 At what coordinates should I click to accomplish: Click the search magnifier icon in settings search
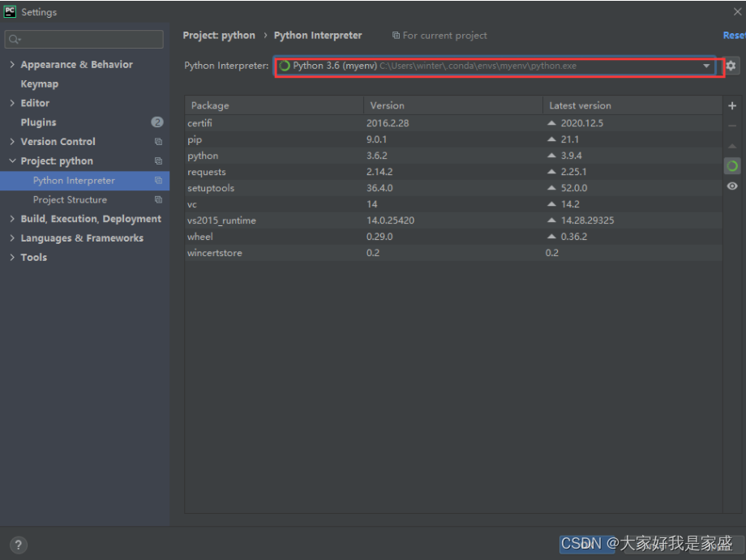(15, 39)
